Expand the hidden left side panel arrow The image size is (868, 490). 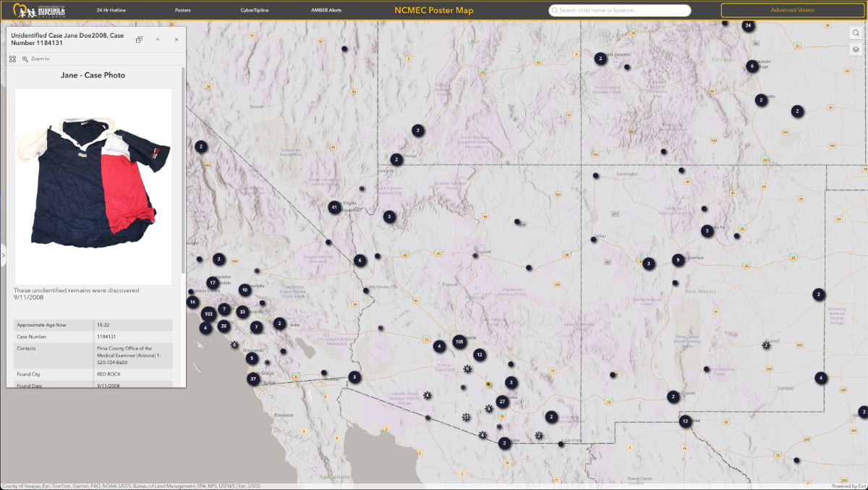pos(3,255)
